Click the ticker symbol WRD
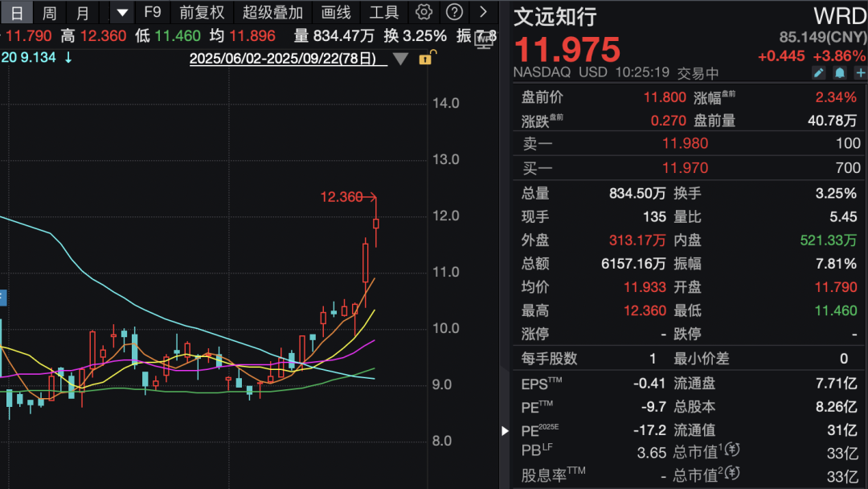Viewport: 868px width, 489px height. (840, 16)
